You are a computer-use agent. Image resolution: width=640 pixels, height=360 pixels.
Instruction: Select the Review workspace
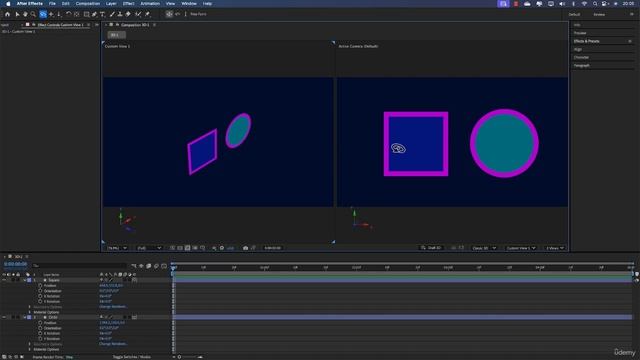(x=599, y=15)
